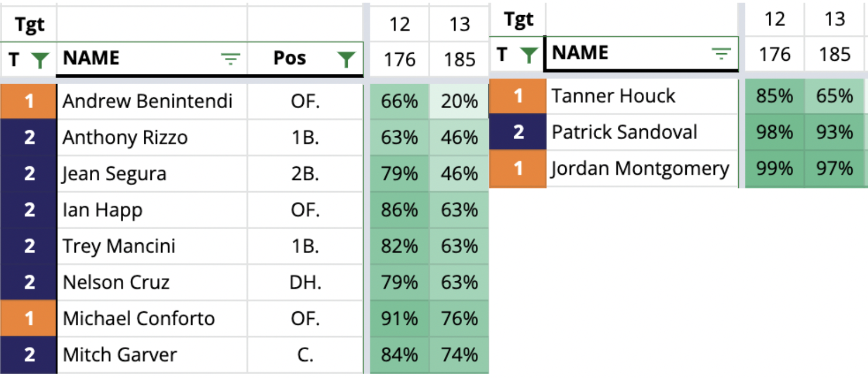Screen dimensions: 868x378
Task: Select column 13 header in hitters table
Action: [x=459, y=24]
